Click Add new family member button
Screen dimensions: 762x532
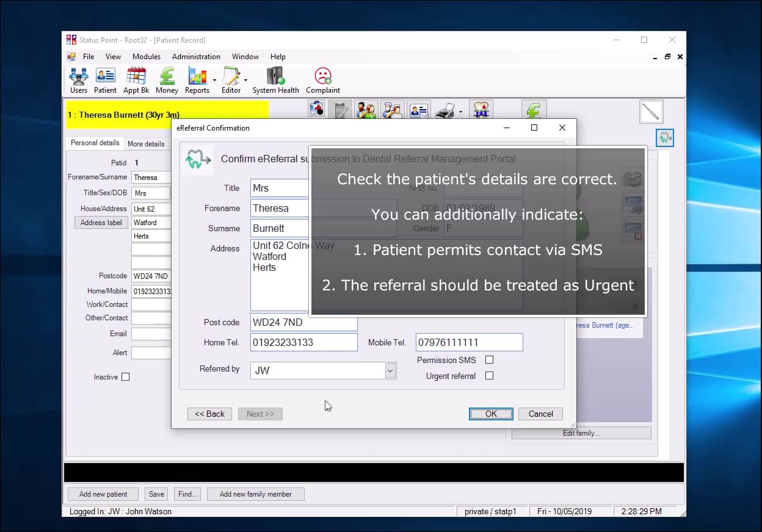256,494
